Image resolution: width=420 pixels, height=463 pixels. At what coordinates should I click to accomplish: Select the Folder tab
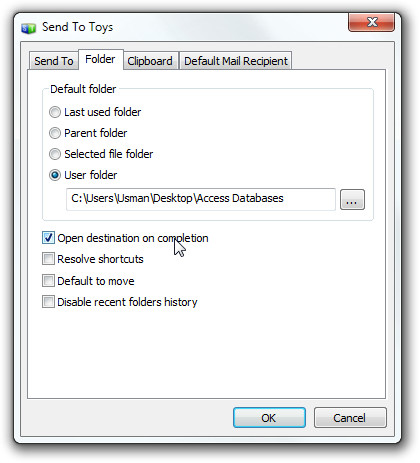coord(100,59)
